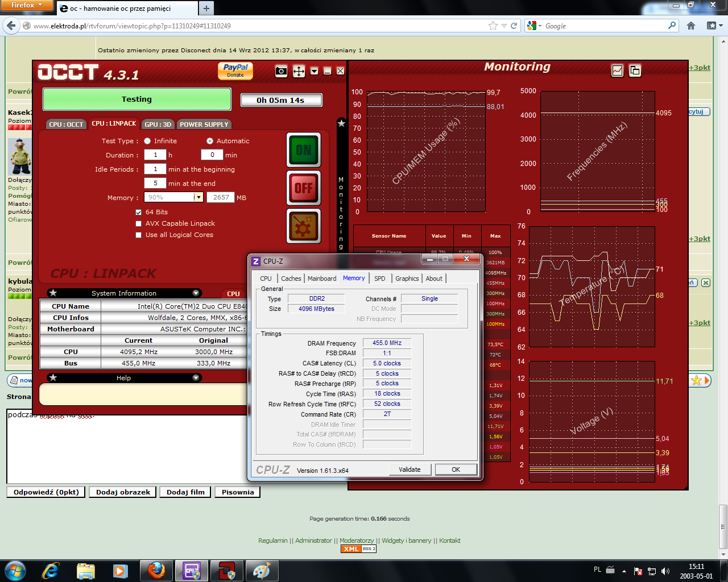This screenshot has width=728, height=582.
Task: Open the OCCT title bar dropdown arrow
Action: 314,71
